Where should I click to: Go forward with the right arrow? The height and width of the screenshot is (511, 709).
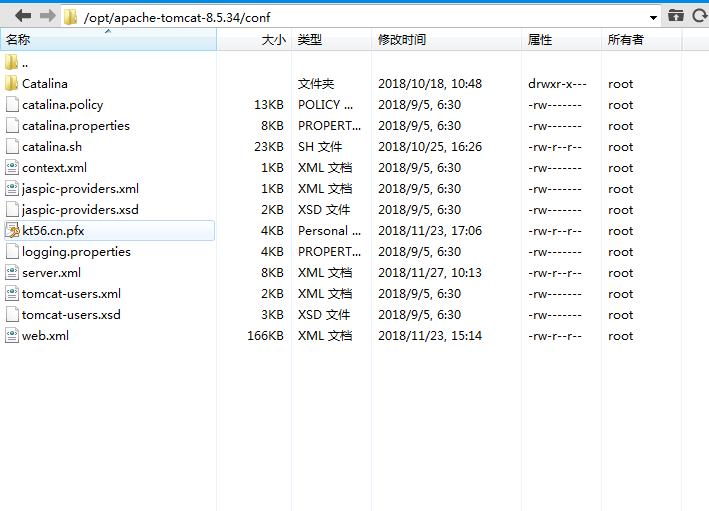(x=47, y=17)
